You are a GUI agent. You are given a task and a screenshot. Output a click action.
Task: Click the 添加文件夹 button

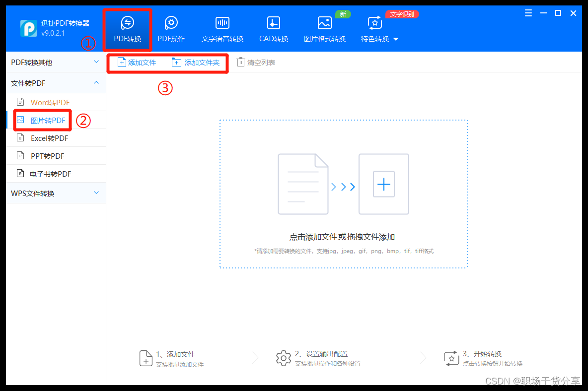pos(196,63)
